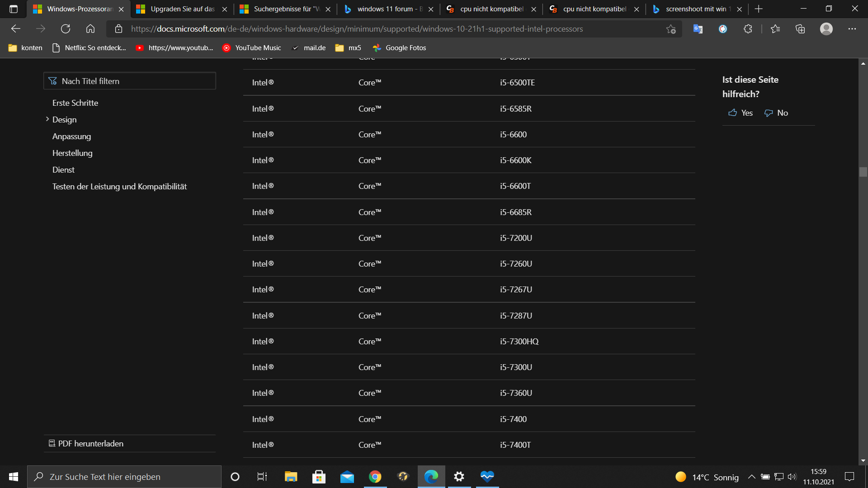Click the taskbar search box
868x488 pixels.
[x=124, y=477]
